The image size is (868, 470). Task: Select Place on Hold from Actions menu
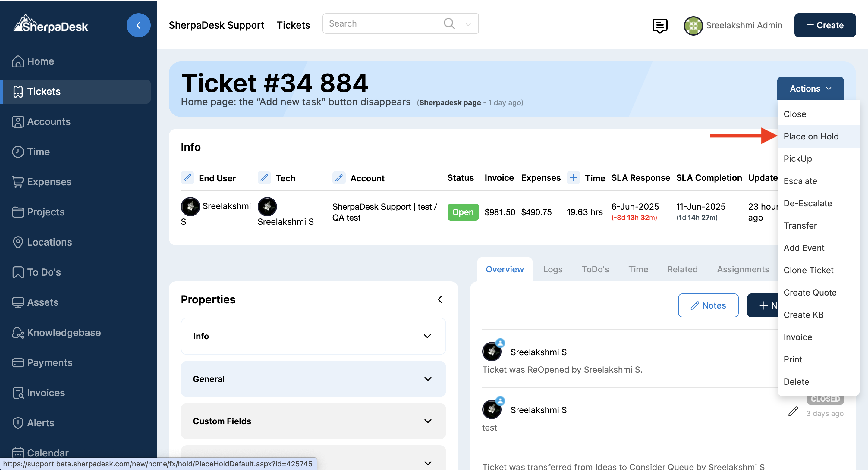tap(811, 136)
